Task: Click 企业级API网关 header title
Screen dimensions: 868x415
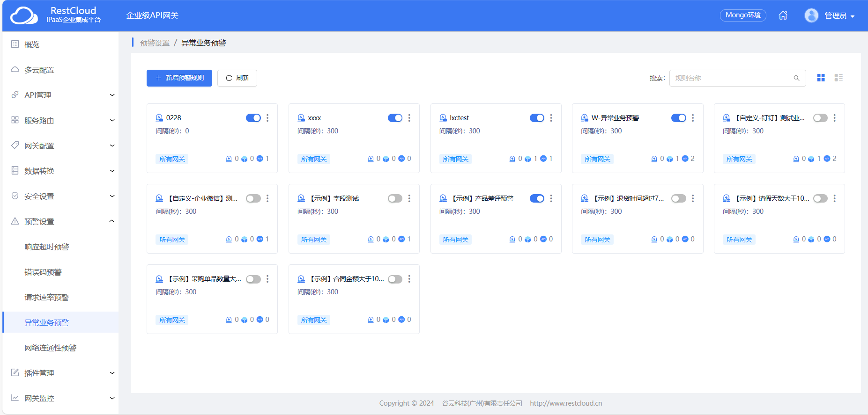Action: point(152,15)
